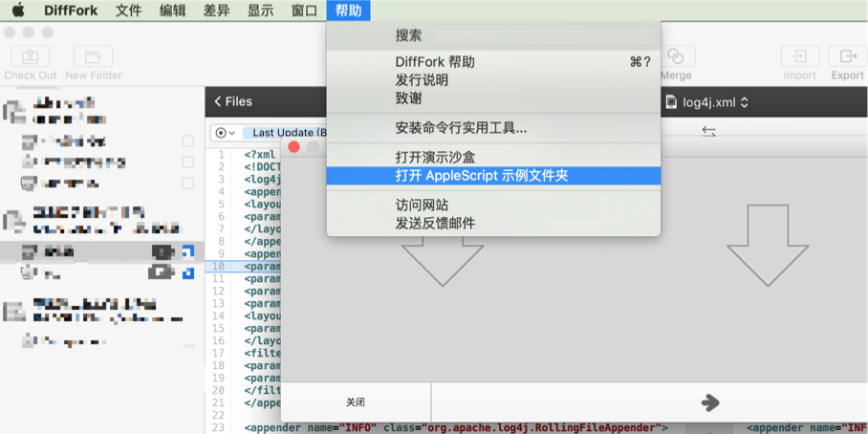Screen dimensions: 868x434
Task: Select 打开演示沙盒 menu item
Action: [x=493, y=158]
